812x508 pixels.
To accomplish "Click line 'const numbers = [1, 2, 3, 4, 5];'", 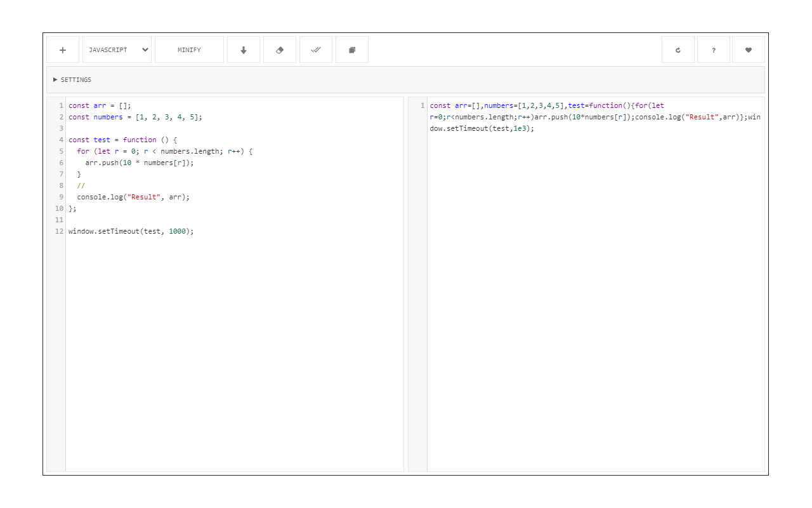I will 135,117.
